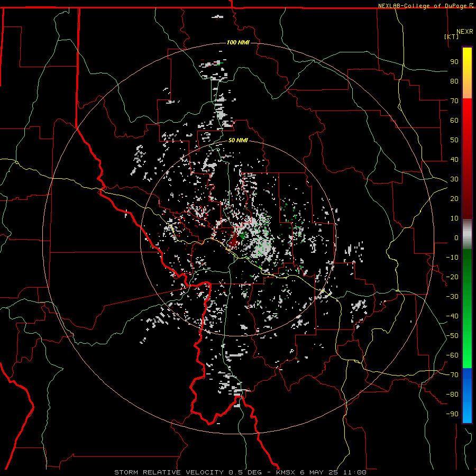
Task: Click the 100 NMI range ring label
Action: coord(238,42)
